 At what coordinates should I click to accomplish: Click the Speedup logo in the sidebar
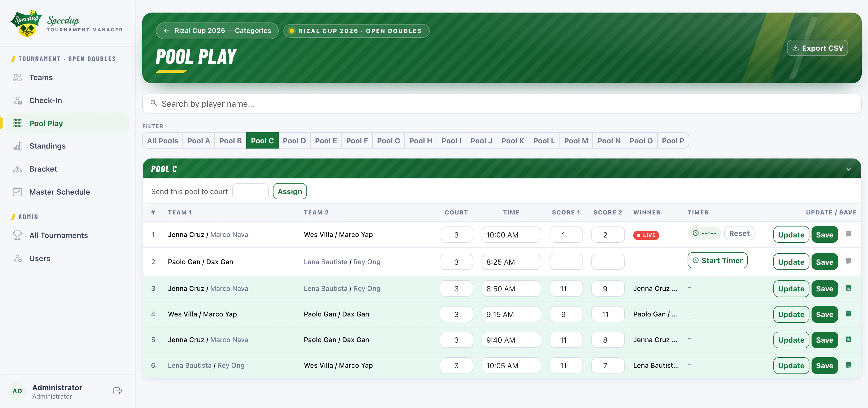(x=26, y=23)
